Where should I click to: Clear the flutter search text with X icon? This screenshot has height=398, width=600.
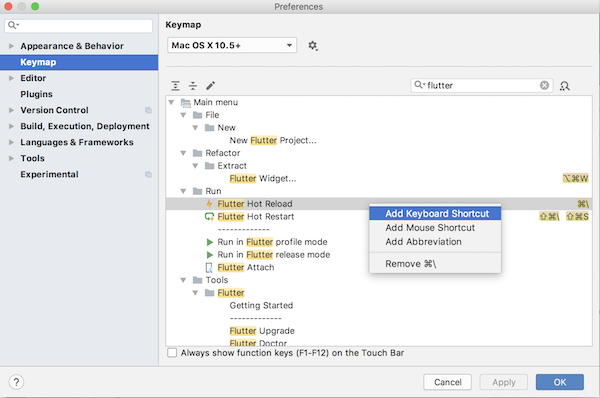click(545, 85)
